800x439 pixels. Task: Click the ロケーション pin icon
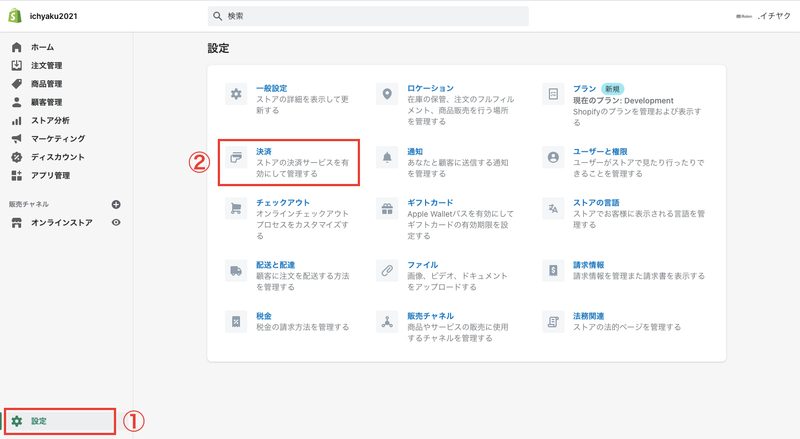387,94
